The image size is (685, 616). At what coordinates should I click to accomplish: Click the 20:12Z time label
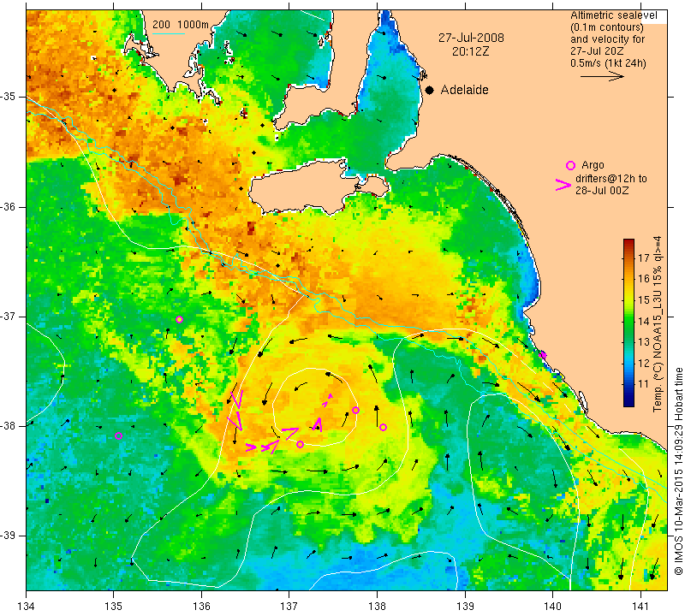470,51
